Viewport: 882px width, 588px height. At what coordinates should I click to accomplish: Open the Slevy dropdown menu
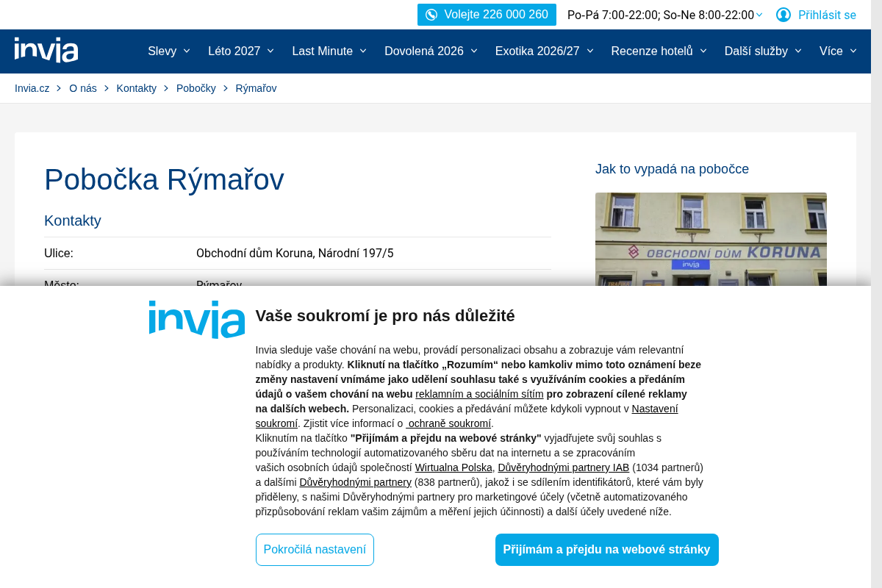169,51
